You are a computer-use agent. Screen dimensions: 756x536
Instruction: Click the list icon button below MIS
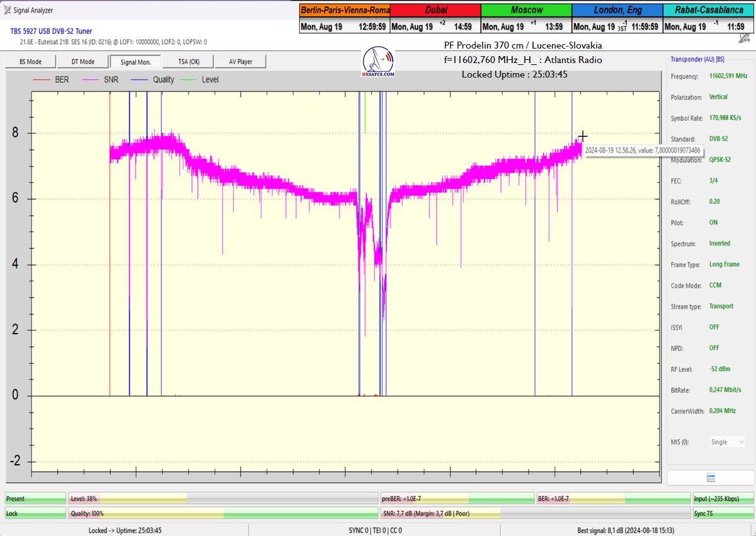click(711, 477)
